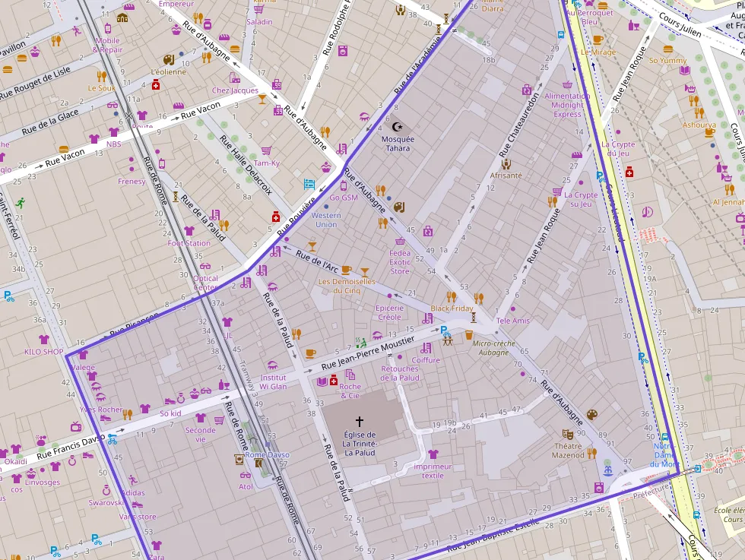Click the Fedéa Exotic Store shop icon
745x560 pixels.
tap(400, 241)
